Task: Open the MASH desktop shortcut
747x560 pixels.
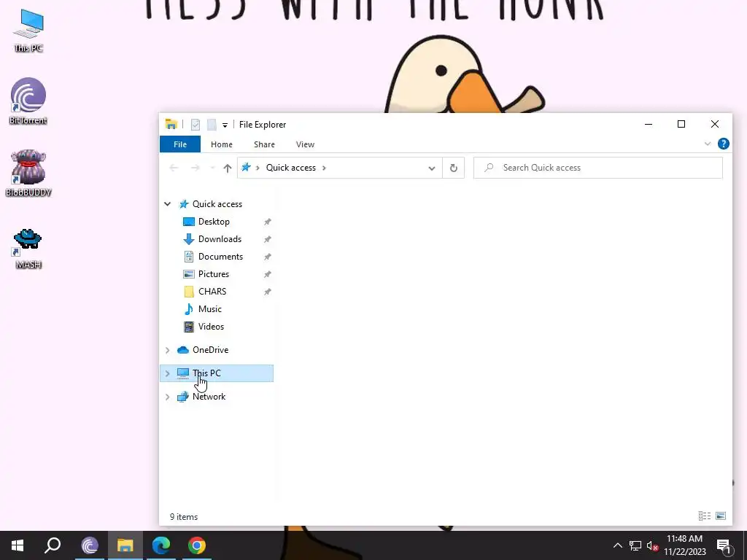Action: point(28,249)
